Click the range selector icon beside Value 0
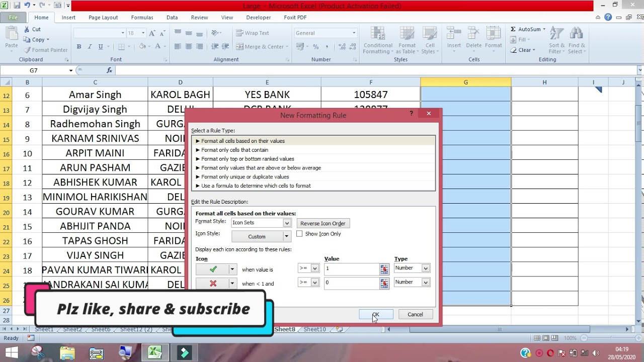 tap(384, 284)
